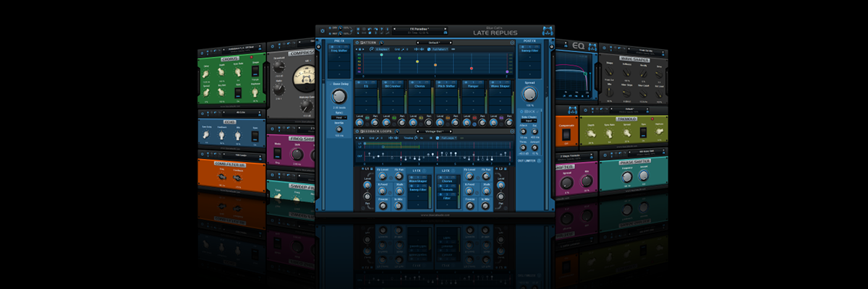
Task: Click the main power icon in Late Replies header
Action: (323, 31)
